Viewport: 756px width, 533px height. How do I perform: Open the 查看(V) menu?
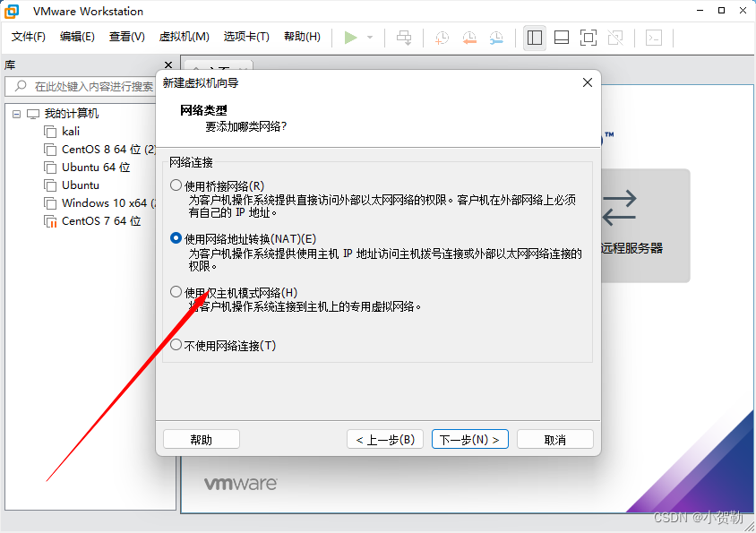tap(126, 37)
